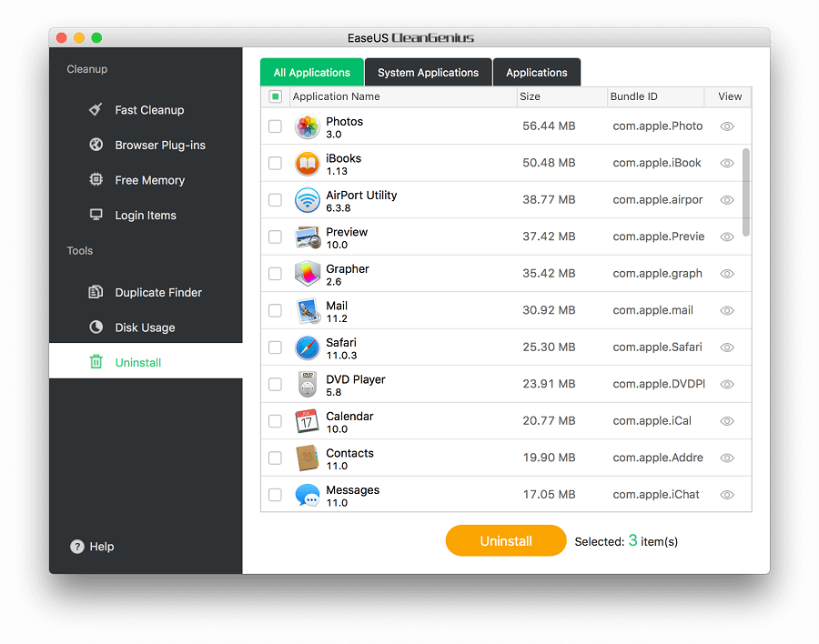Click the Fast Cleanup broom icon
Viewport: 819px width, 644px height.
tap(96, 109)
